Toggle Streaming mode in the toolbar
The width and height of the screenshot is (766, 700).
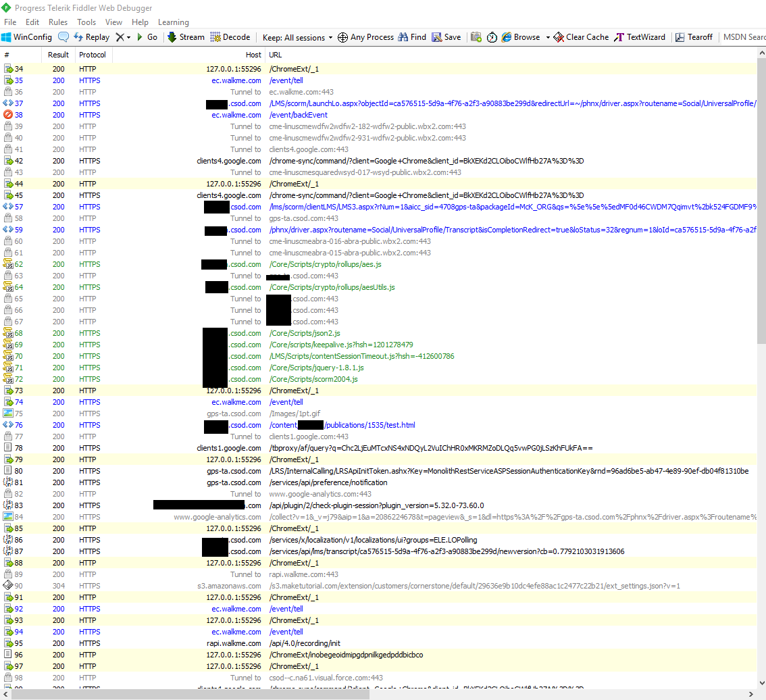(185, 37)
